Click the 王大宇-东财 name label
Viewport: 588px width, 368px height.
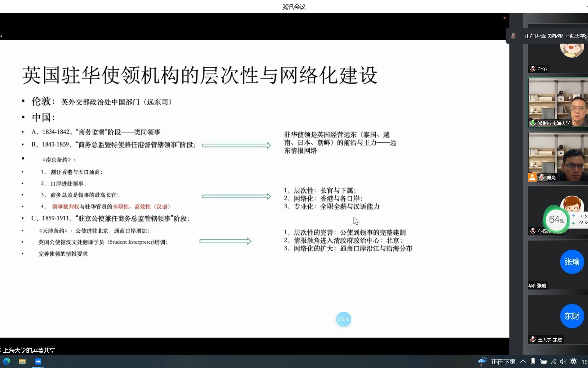pos(550,340)
